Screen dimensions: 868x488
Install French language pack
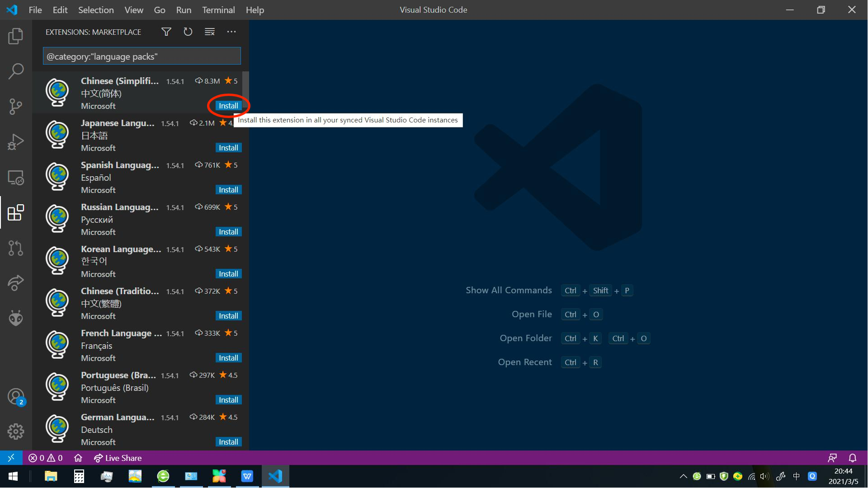[x=228, y=358]
